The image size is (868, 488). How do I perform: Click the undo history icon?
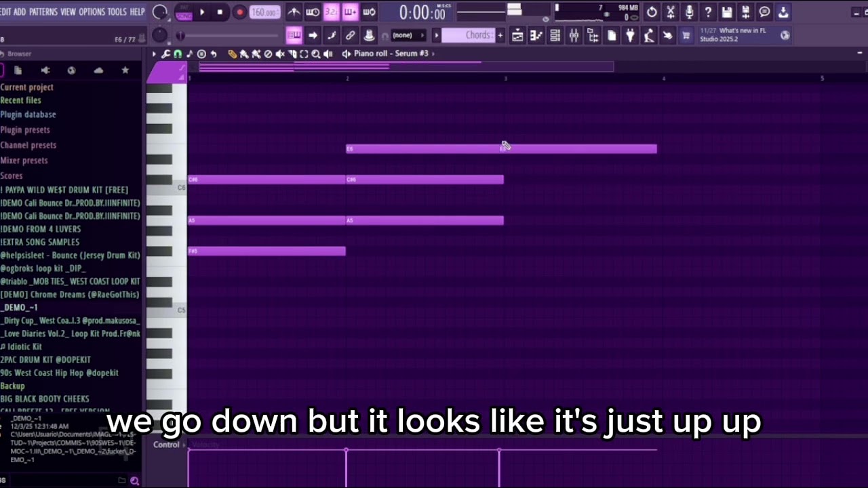click(x=652, y=12)
